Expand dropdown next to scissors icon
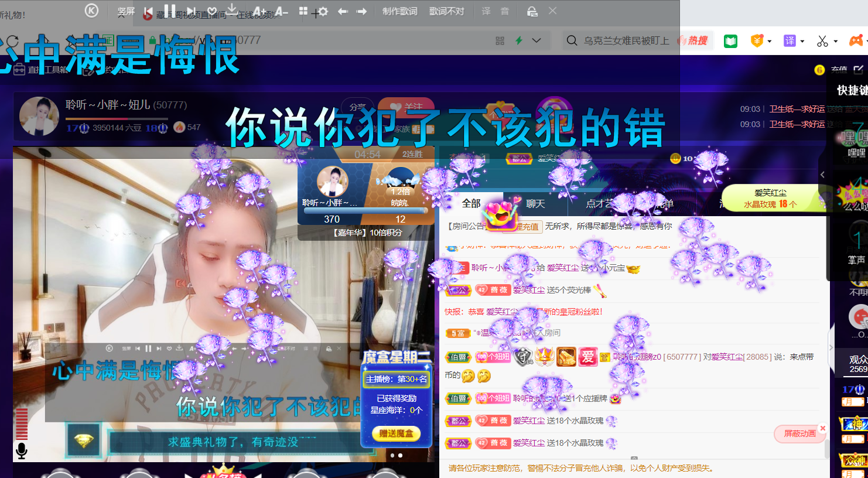The width and height of the screenshot is (868, 478). (x=836, y=41)
